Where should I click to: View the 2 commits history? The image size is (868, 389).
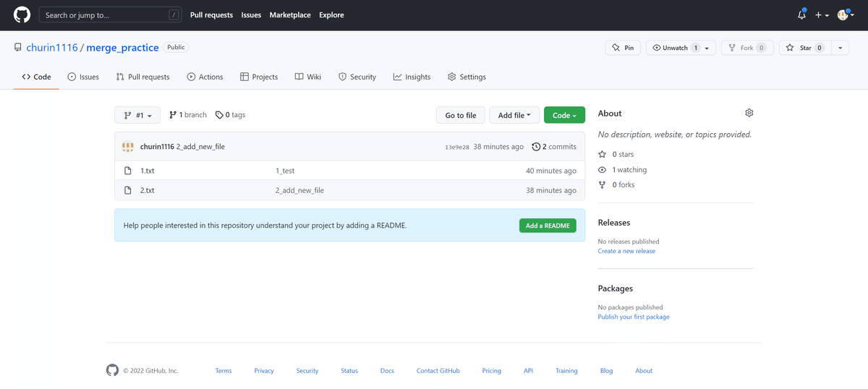click(x=554, y=147)
